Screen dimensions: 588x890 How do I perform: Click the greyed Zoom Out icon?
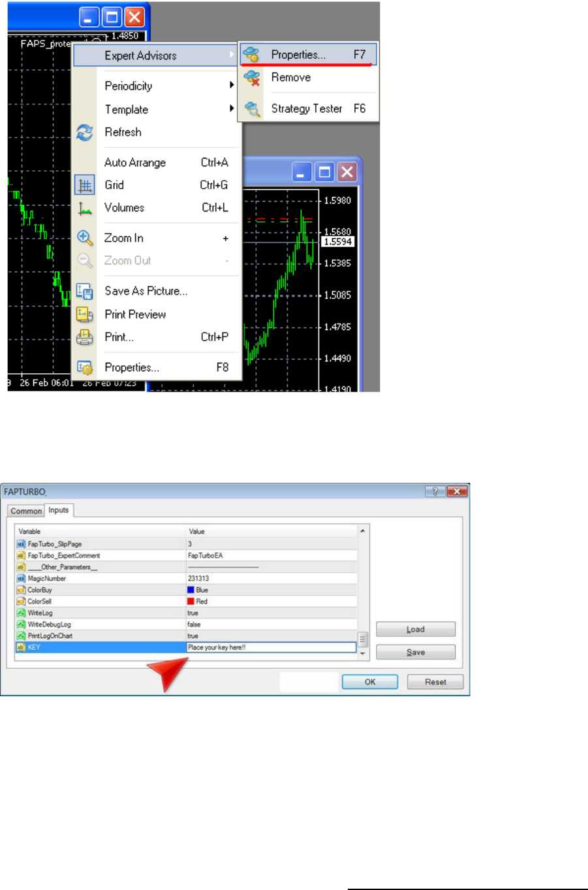click(x=85, y=261)
